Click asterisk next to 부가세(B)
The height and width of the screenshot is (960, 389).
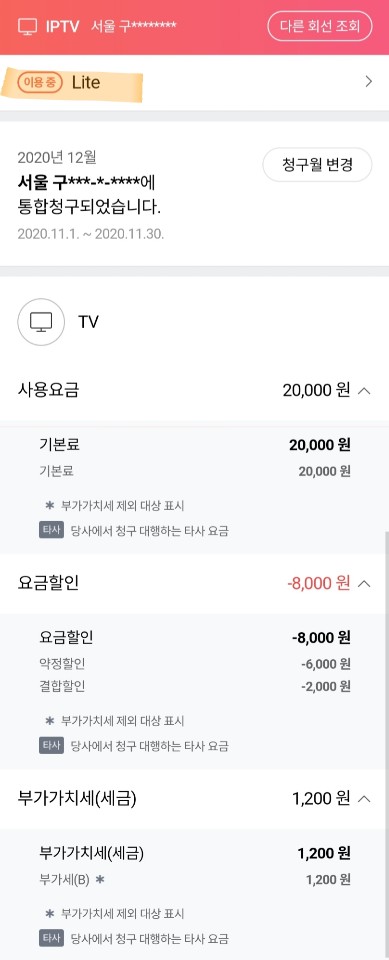point(100,880)
